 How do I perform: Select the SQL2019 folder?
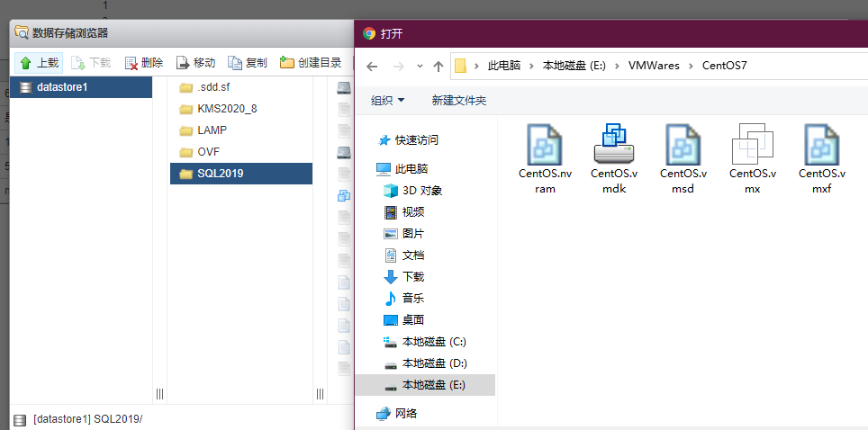240,174
